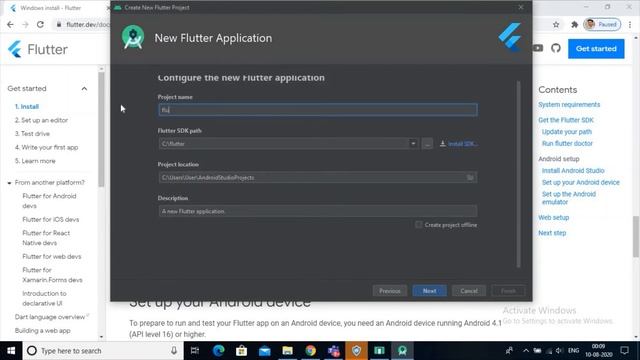Click the Project location field
Image resolution: width=640 pixels, height=360 pixels.
tap(318, 178)
